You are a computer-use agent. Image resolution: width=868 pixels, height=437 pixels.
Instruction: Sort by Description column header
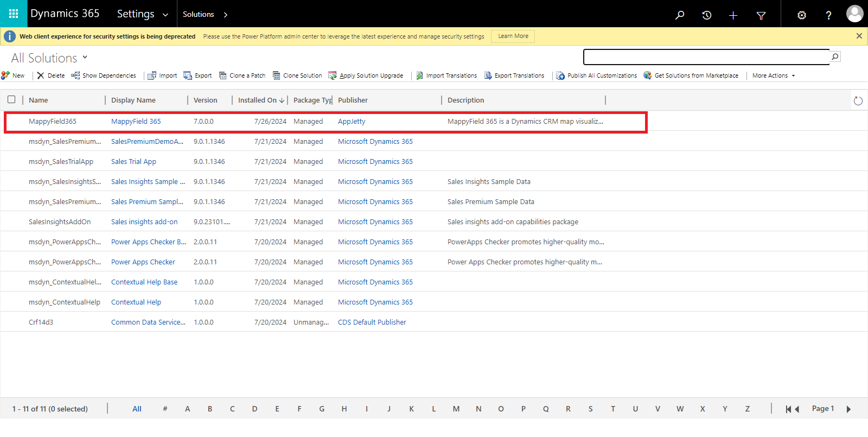(466, 100)
